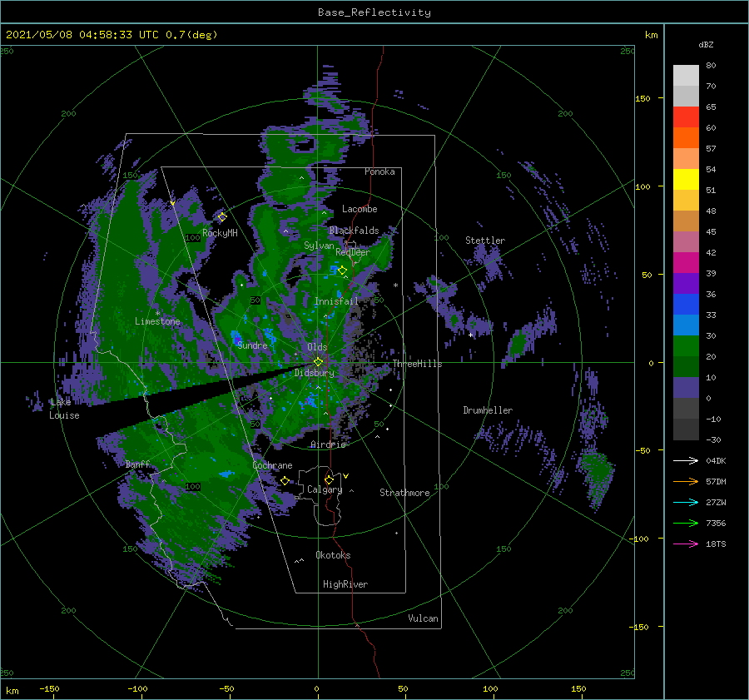The height and width of the screenshot is (700, 749).
Task: Click the 04DK legend label
Action: coord(716,460)
